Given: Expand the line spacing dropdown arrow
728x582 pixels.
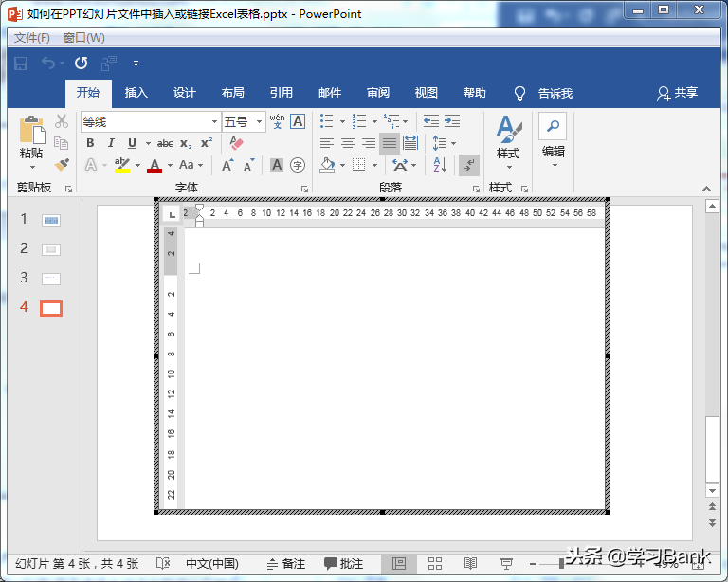Looking at the screenshot, I should (454, 143).
